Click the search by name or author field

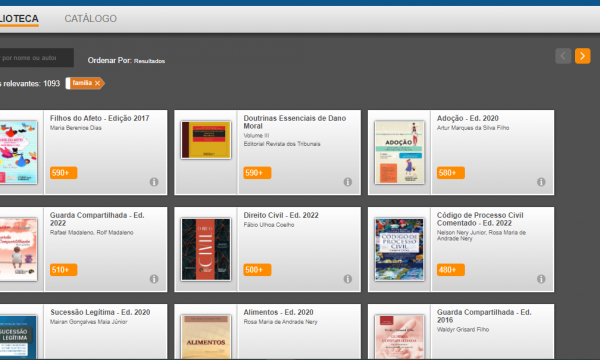[36, 58]
